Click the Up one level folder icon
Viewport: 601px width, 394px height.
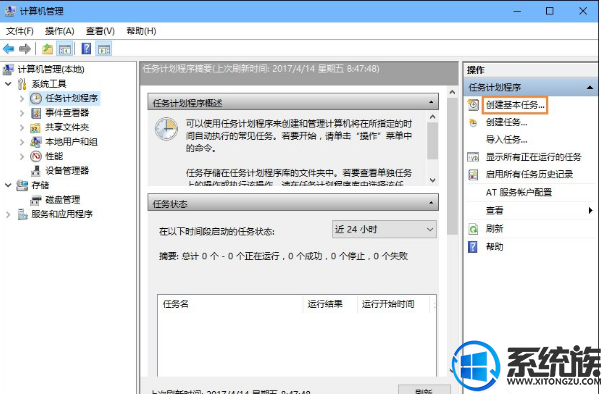[48, 49]
